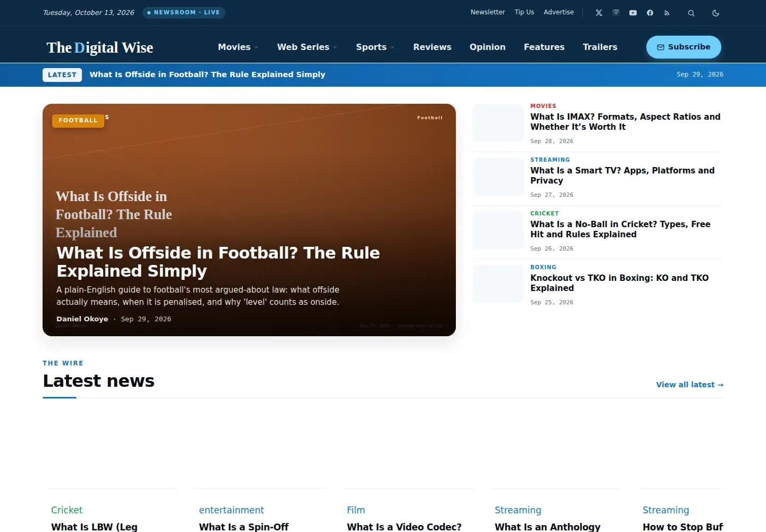Open Knockout vs TKO in Boxing article
The height and width of the screenshot is (532, 766).
click(620, 283)
